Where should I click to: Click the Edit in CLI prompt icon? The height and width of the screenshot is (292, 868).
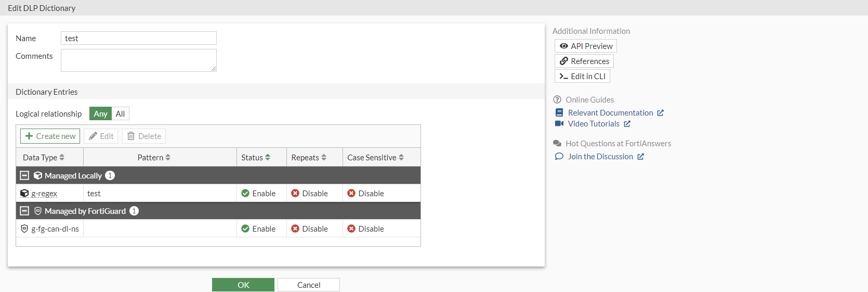click(563, 77)
